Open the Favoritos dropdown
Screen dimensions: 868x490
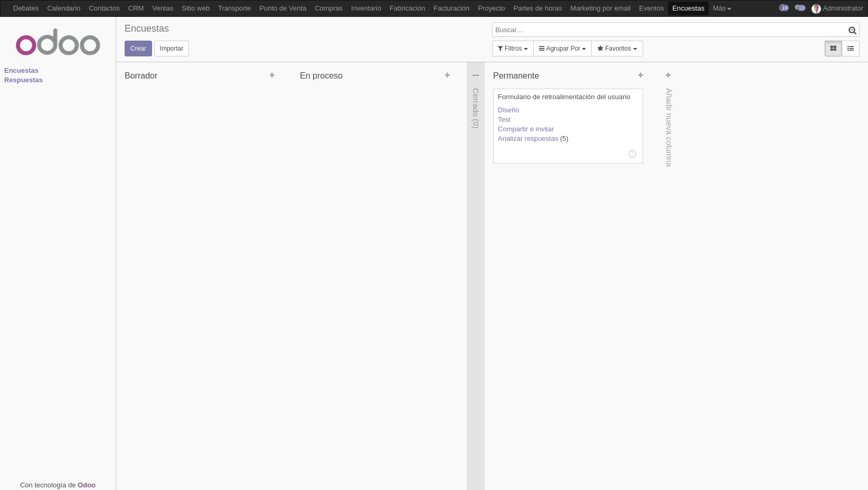pos(617,49)
